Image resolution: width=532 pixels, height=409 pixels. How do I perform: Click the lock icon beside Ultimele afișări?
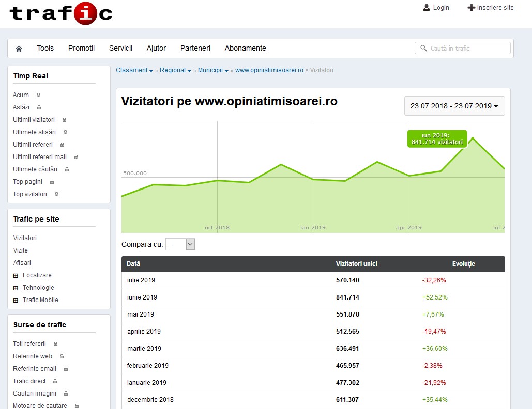(x=66, y=132)
